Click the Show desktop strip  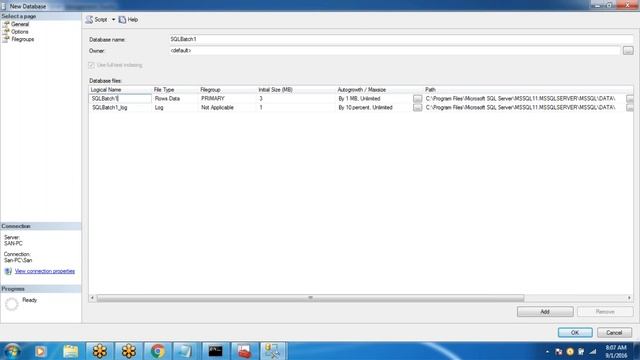[x=637, y=351]
